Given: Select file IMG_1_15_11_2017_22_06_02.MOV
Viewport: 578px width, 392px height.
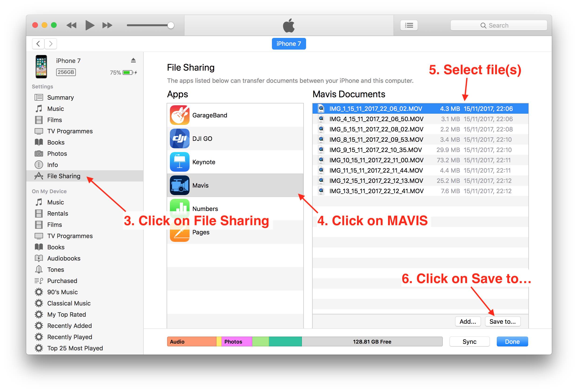Looking at the screenshot, I should coord(420,109).
